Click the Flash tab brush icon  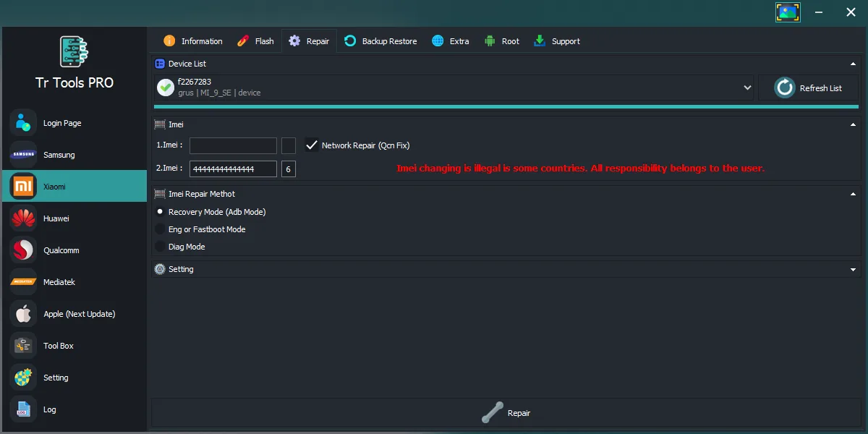[x=243, y=41]
